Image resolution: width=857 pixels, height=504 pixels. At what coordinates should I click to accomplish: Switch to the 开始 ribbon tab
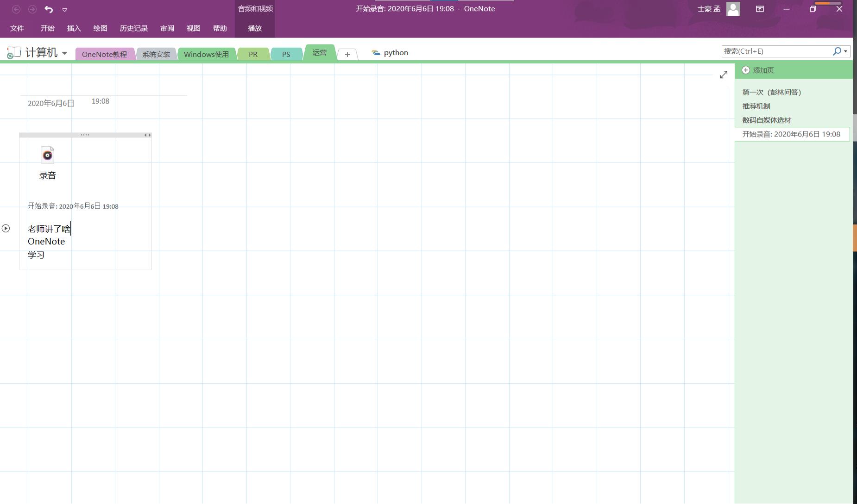coord(47,28)
